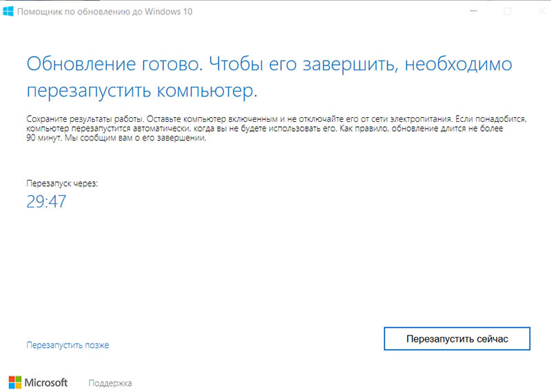
Task: Maximize the update assistant window
Action: [508, 11]
